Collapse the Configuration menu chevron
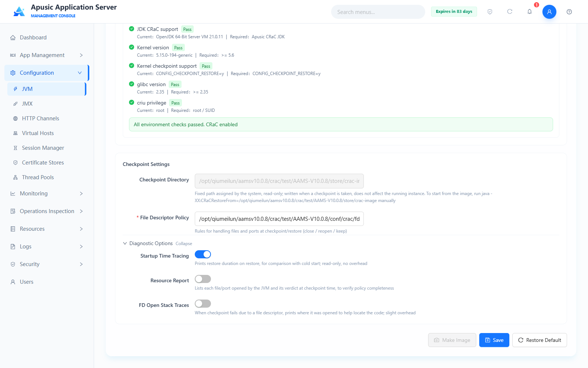588x368 pixels. (x=80, y=73)
